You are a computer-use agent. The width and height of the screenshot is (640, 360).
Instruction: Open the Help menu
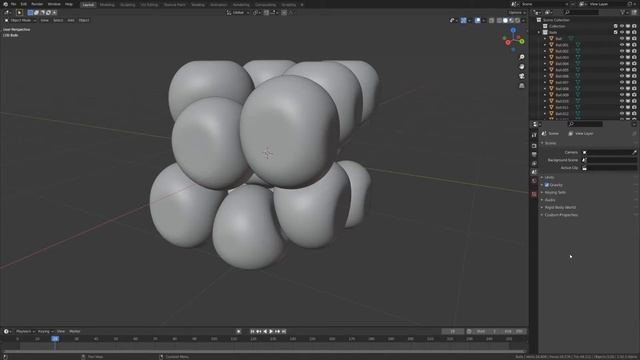(69, 4)
